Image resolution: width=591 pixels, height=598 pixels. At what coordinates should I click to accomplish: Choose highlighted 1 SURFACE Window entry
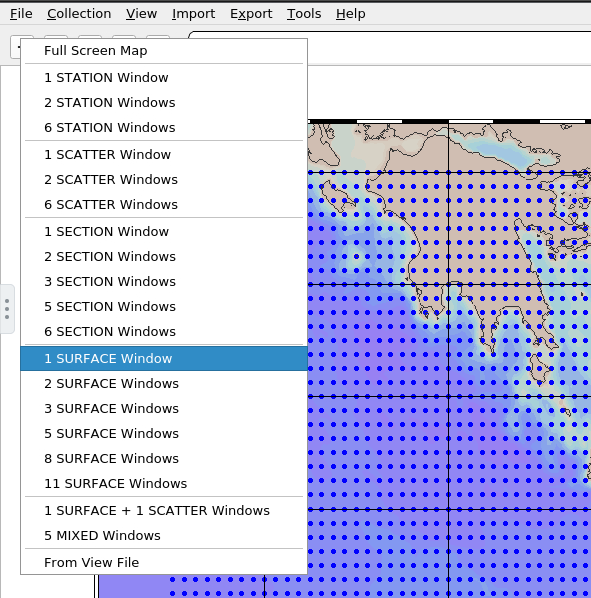(x=164, y=359)
